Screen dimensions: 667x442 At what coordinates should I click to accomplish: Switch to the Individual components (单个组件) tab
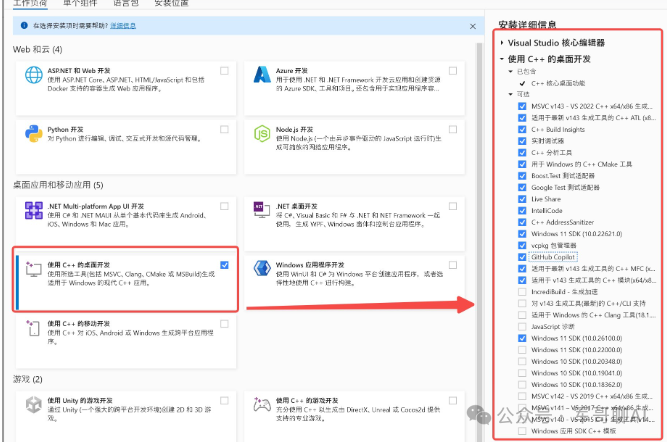coord(80,3)
